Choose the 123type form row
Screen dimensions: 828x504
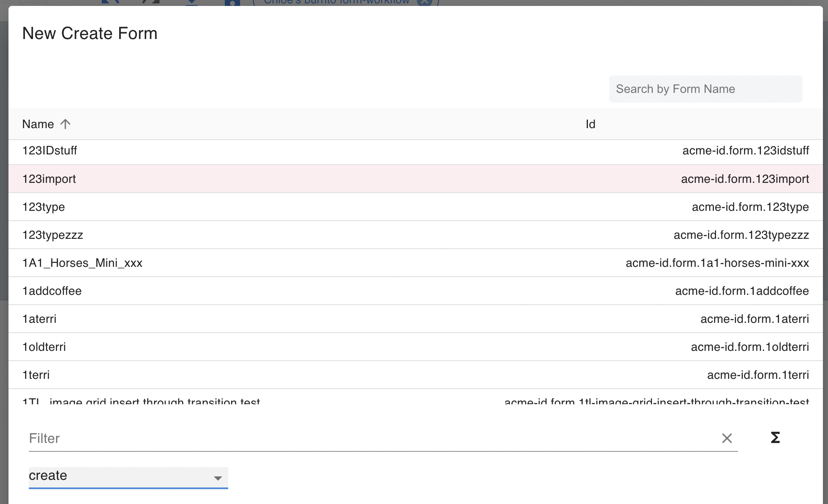(44, 207)
